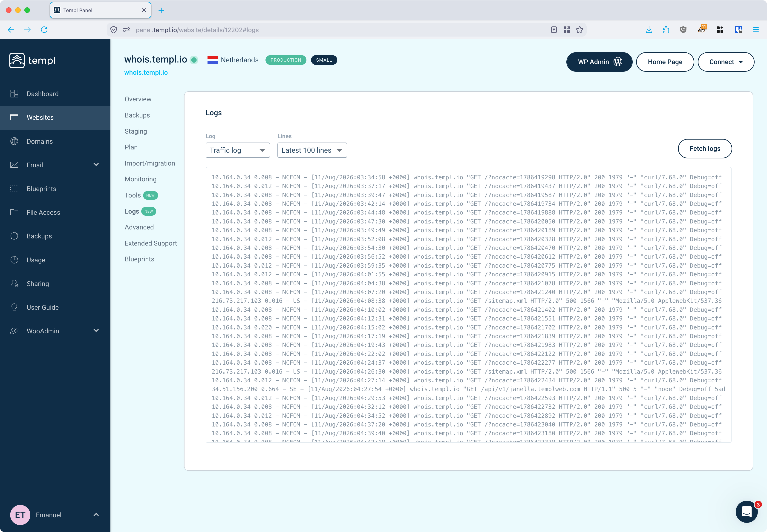Click the container extension icon in toolbar
The height and width of the screenshot is (532, 767).
coord(738,30)
